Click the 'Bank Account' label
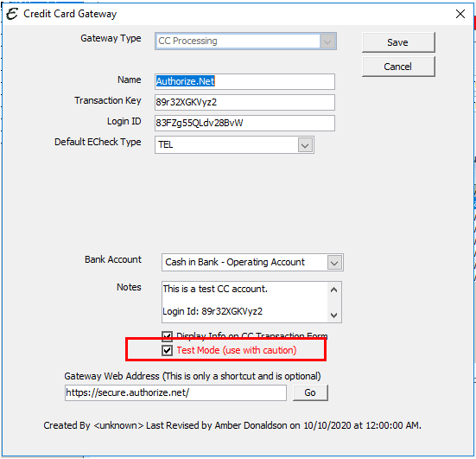 click(x=113, y=259)
